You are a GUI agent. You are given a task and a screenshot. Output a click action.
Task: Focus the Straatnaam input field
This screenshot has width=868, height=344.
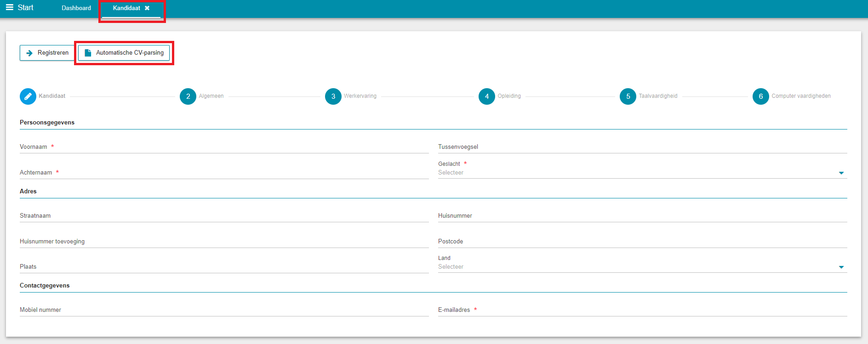224,216
